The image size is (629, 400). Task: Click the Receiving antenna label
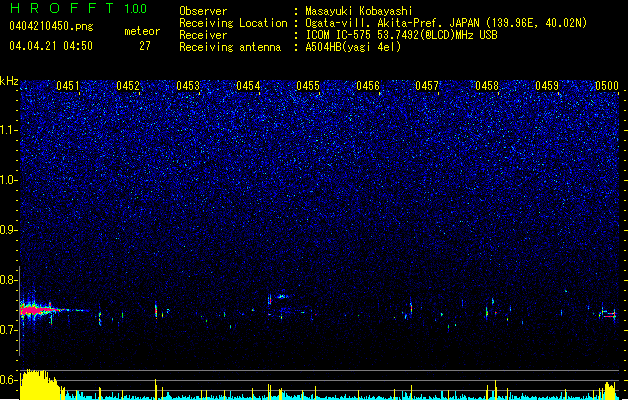[x=230, y=47]
